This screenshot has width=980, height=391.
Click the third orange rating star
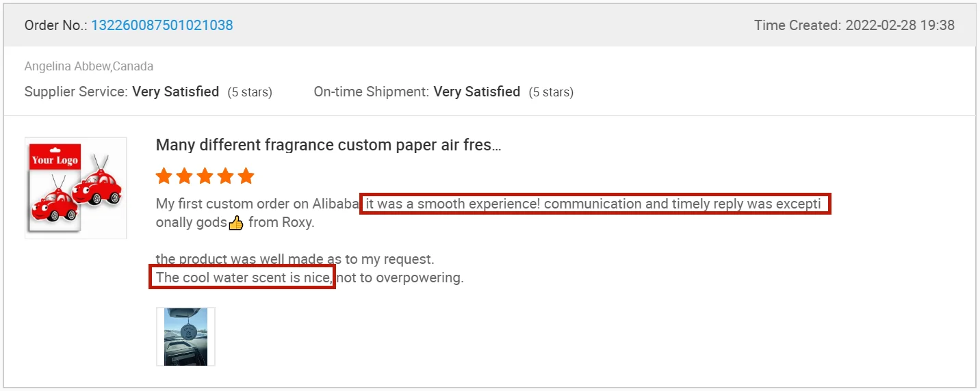pyautogui.click(x=205, y=176)
